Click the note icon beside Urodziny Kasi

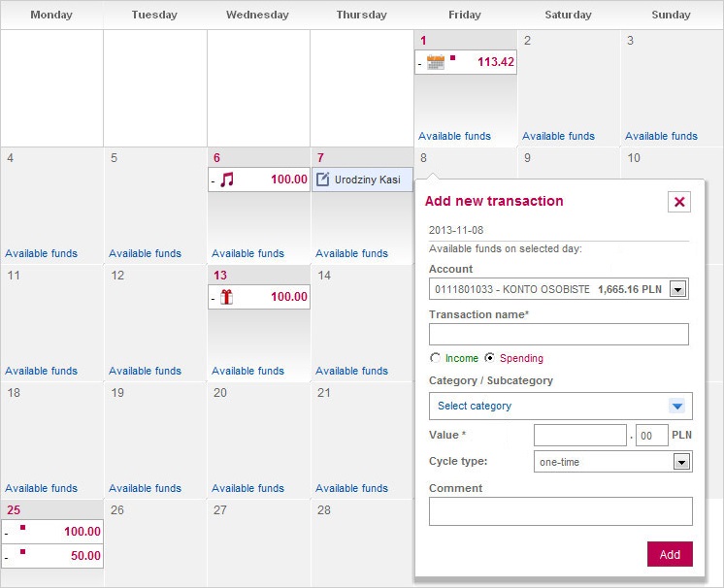[x=323, y=180]
